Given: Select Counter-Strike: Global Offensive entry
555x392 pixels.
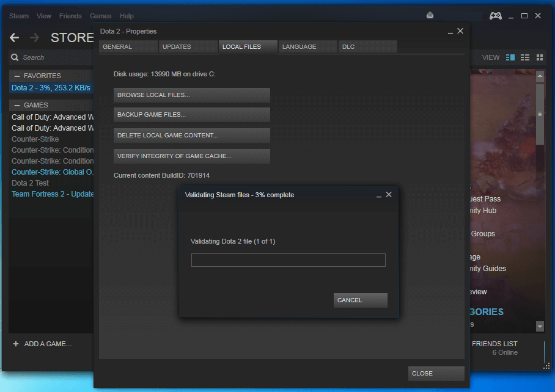Looking at the screenshot, I should point(52,172).
